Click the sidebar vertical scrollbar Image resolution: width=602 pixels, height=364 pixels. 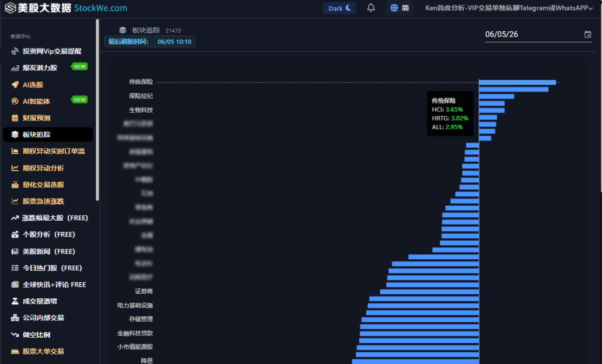98,109
